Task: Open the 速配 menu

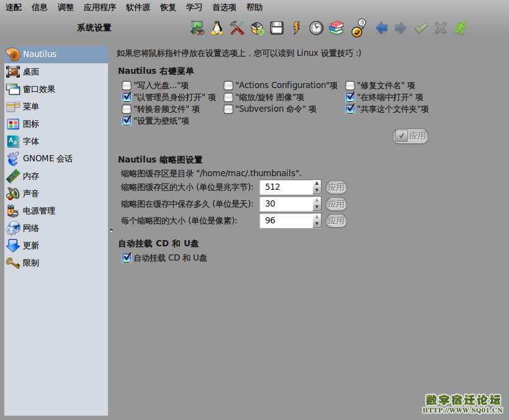Action: [14, 7]
